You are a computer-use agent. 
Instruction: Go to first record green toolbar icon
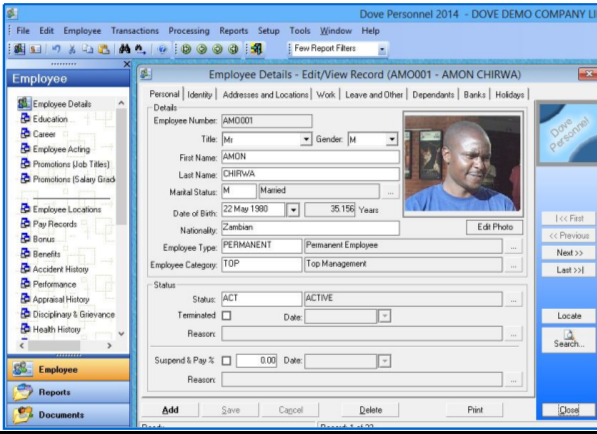click(186, 49)
